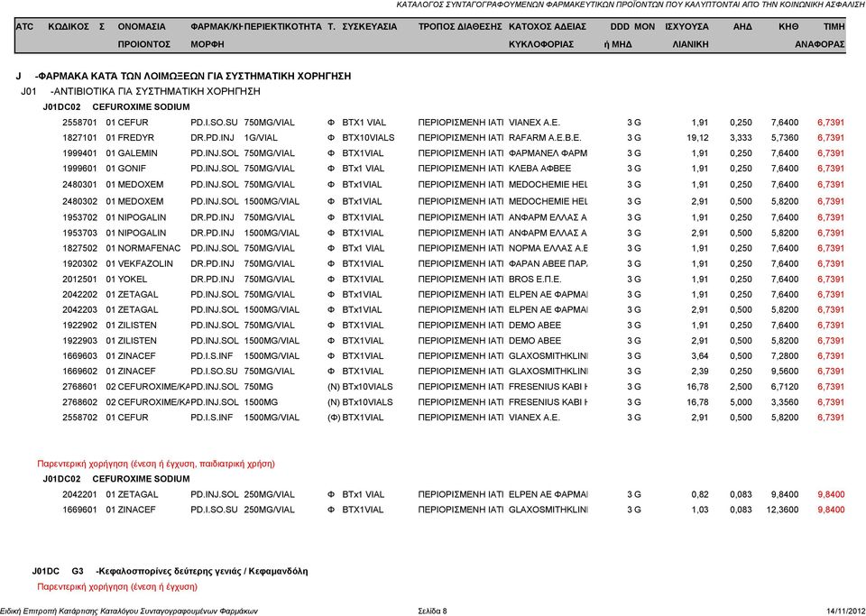Click the VIANEX A.E. holder in row 2558701
Screen dimensions: 866x616
click(534, 123)
